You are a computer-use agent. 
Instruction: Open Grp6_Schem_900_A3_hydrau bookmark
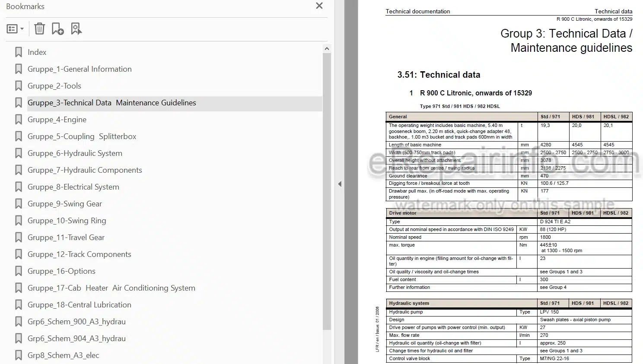pos(76,322)
